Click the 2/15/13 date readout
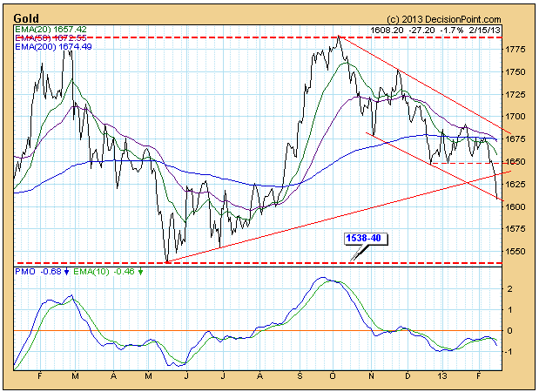539x392 pixels. point(484,30)
